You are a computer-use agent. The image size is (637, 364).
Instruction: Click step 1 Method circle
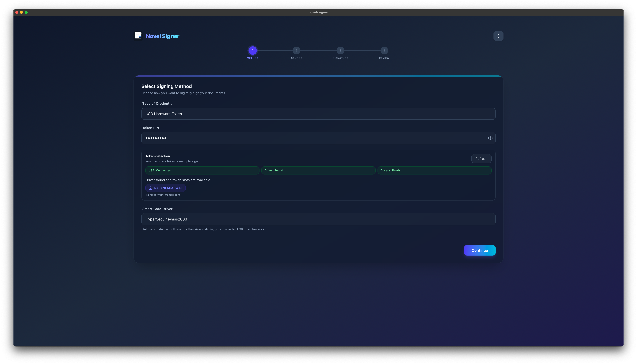coord(252,51)
